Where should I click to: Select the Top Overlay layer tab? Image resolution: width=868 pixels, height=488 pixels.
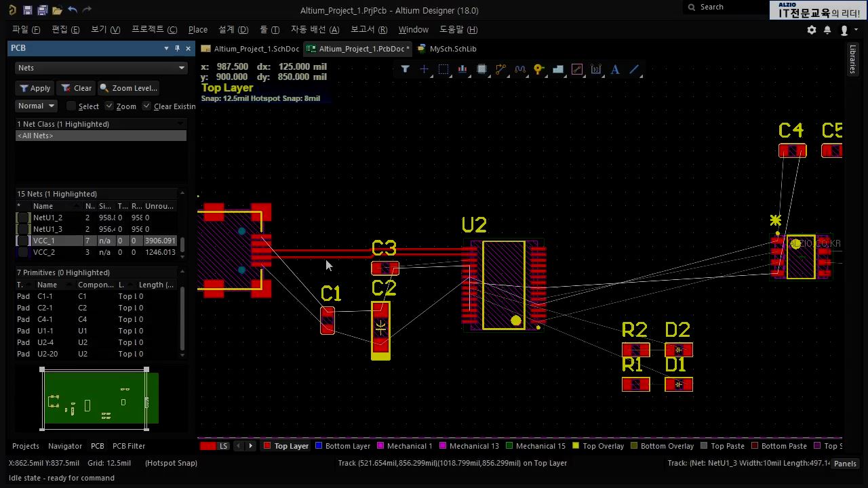tap(598, 446)
